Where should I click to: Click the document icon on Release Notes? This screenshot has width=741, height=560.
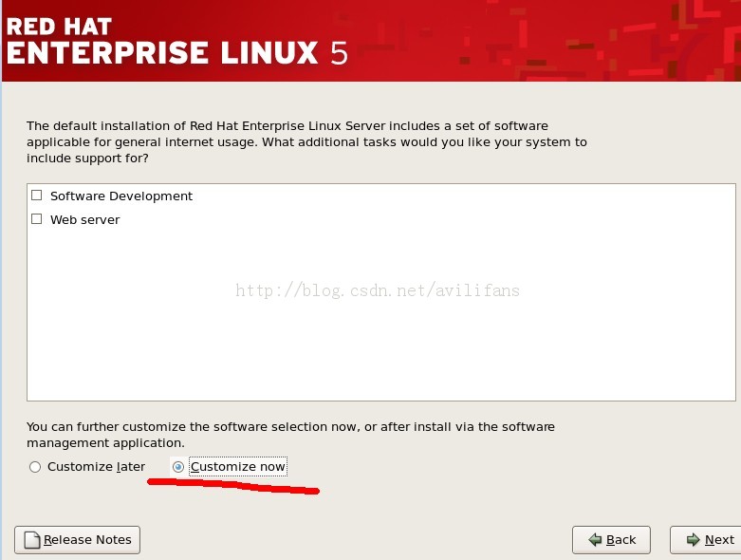coord(32,540)
